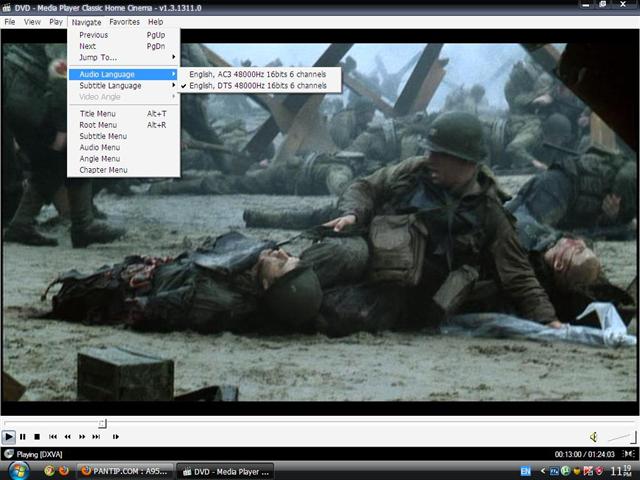
Task: Click the playback time 00:13:00 / 01:24:03
Action: (x=584, y=454)
